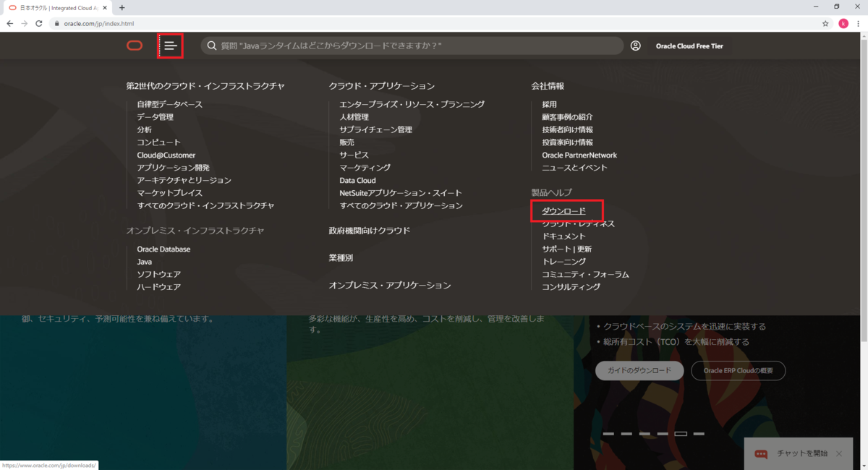Open Oracle PartnerNetwork link
868x470 pixels.
579,155
